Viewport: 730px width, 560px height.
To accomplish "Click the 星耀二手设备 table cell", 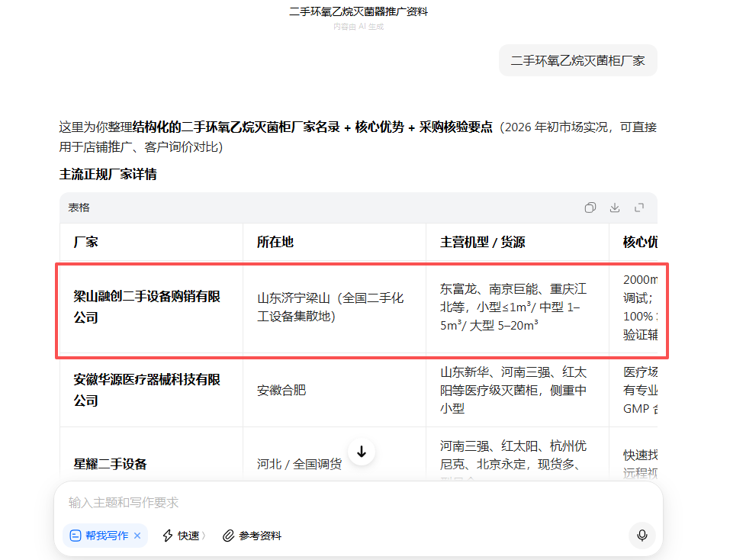I will coord(111,464).
